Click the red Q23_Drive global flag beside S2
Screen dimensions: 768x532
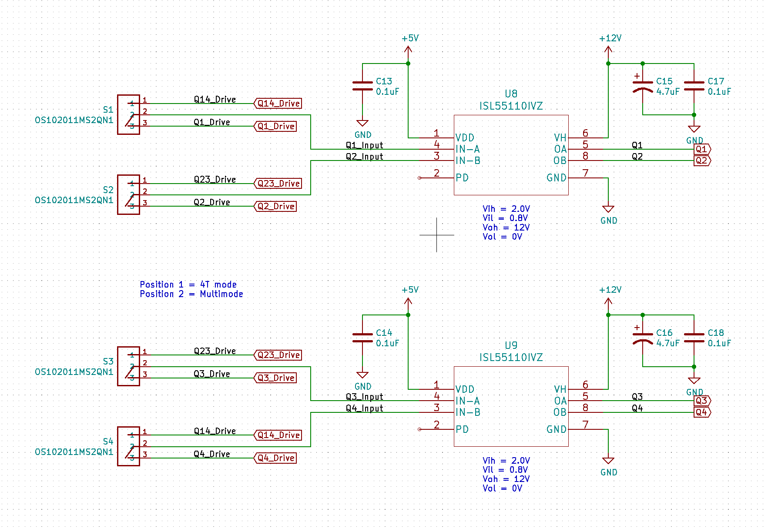[x=278, y=184]
